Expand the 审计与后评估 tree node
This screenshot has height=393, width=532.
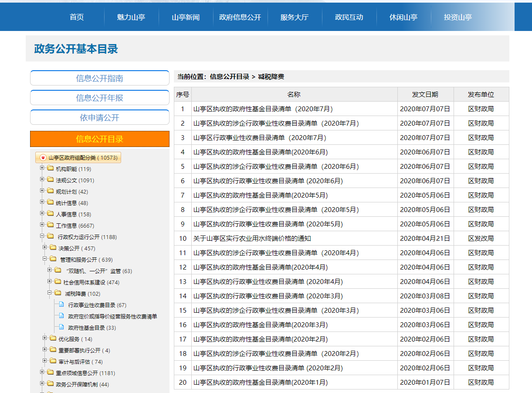[45, 361]
